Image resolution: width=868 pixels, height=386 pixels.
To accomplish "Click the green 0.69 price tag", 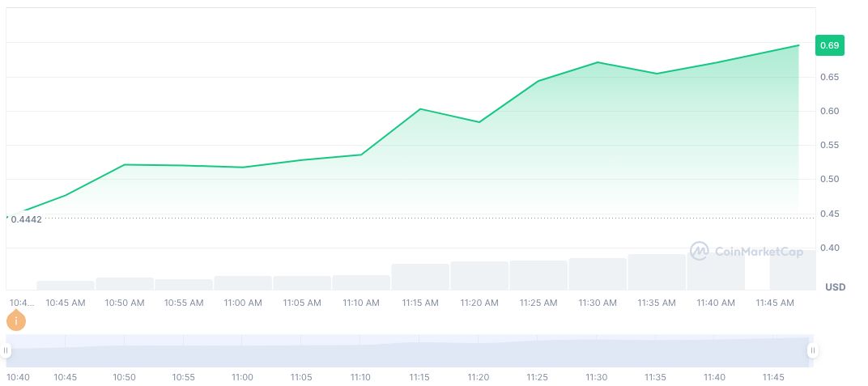I will coord(829,45).
